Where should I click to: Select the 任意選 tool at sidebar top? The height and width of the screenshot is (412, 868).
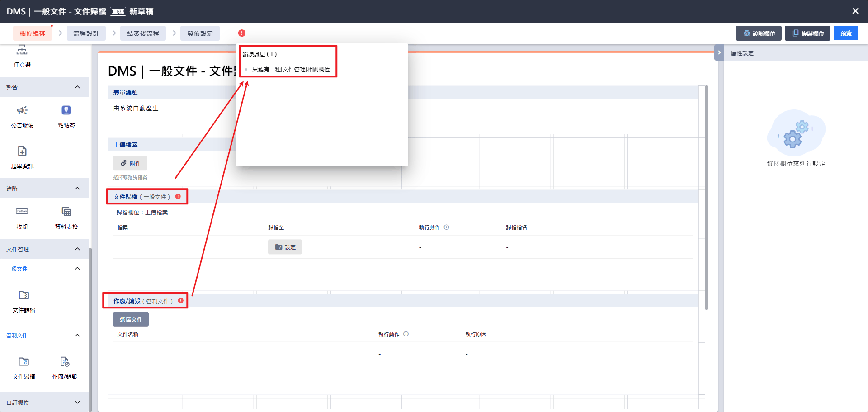click(x=21, y=51)
